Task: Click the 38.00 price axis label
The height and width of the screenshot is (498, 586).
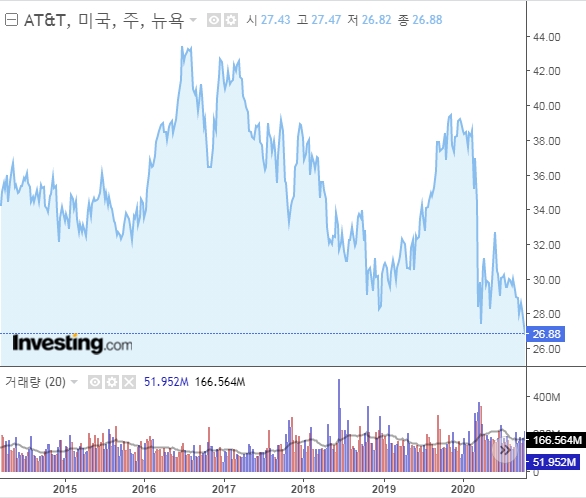Action: [547, 141]
